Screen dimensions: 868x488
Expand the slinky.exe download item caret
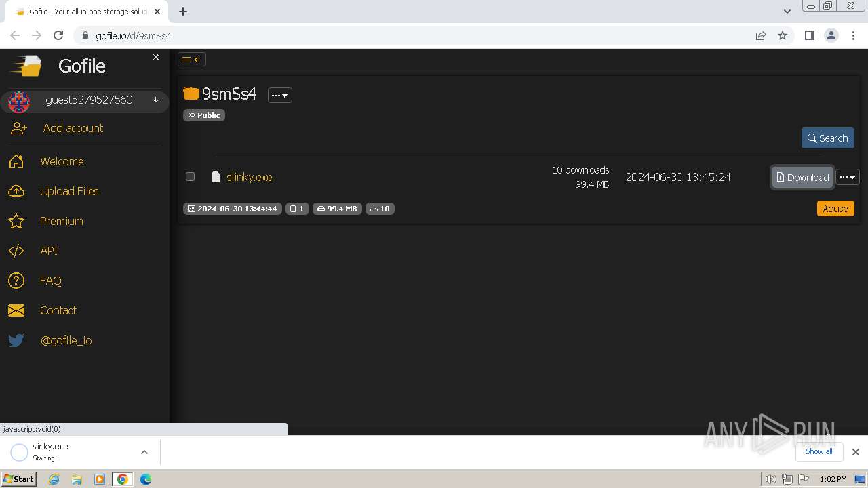[144, 452]
